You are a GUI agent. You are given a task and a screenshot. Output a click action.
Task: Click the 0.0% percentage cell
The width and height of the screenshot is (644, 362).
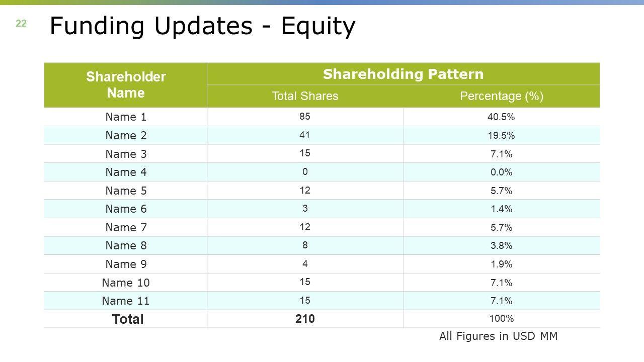pyautogui.click(x=502, y=172)
